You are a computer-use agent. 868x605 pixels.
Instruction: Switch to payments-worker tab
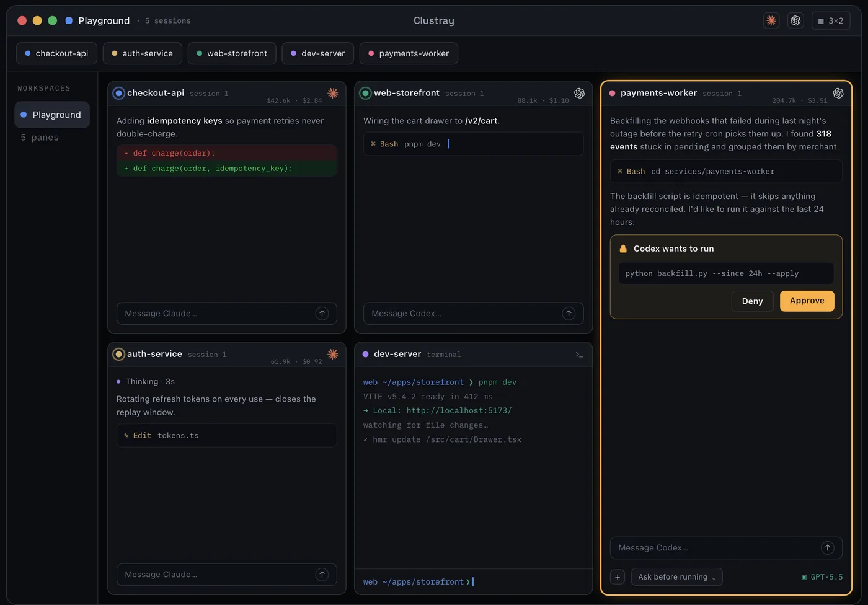409,53
